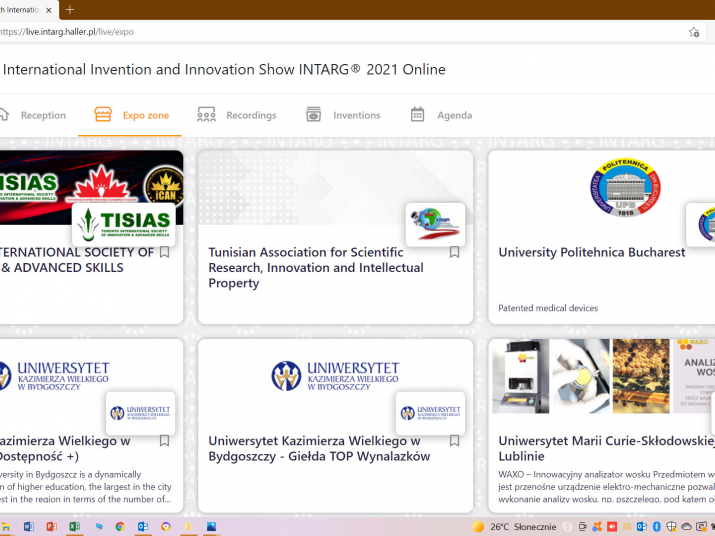Switch to the Agenda tab

point(453,115)
